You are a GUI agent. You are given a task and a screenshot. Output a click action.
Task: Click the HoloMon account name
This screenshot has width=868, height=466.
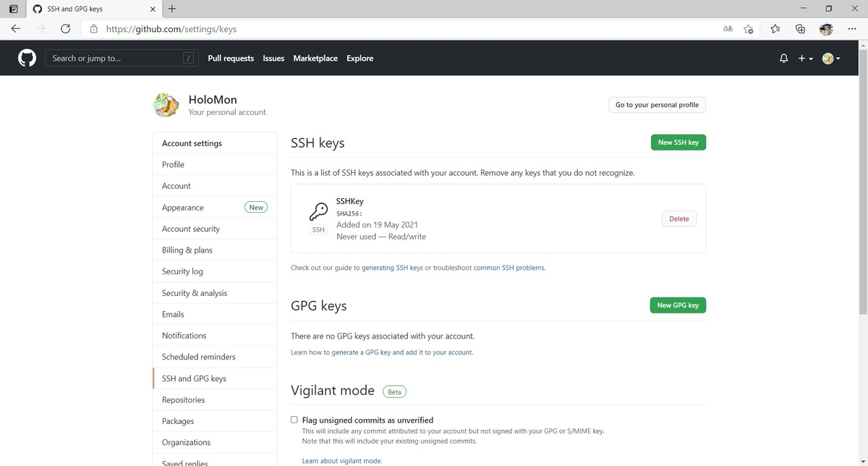(212, 100)
